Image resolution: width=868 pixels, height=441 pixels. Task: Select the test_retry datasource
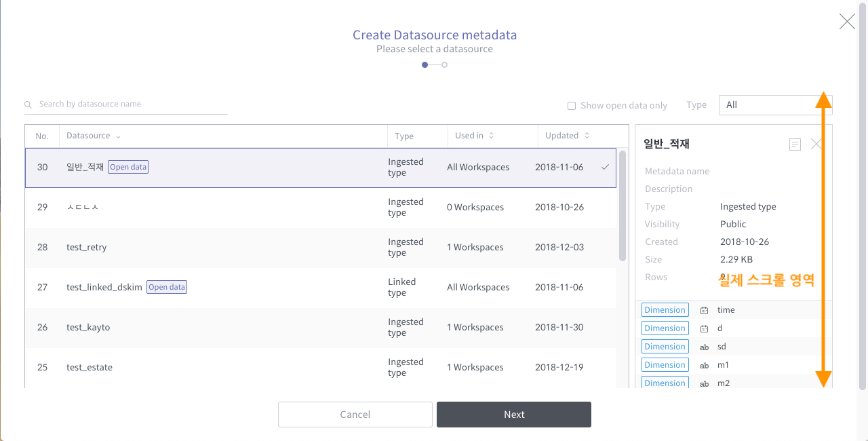(321, 248)
